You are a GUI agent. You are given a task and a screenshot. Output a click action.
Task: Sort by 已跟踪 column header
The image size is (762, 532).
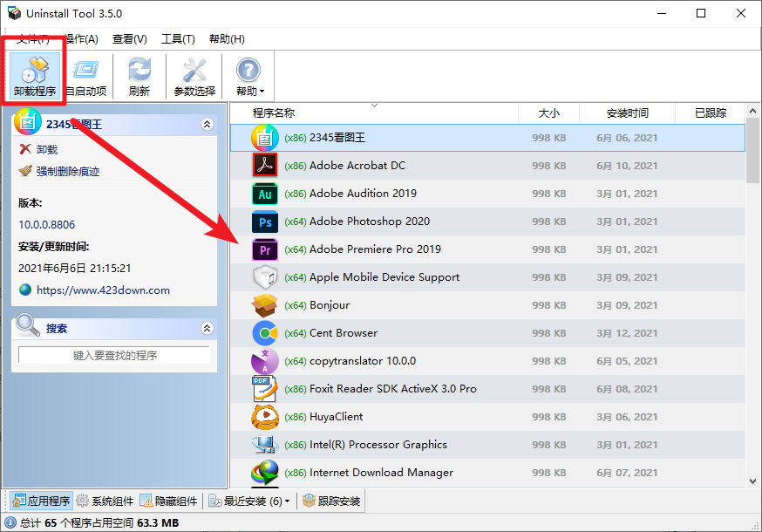tap(710, 113)
